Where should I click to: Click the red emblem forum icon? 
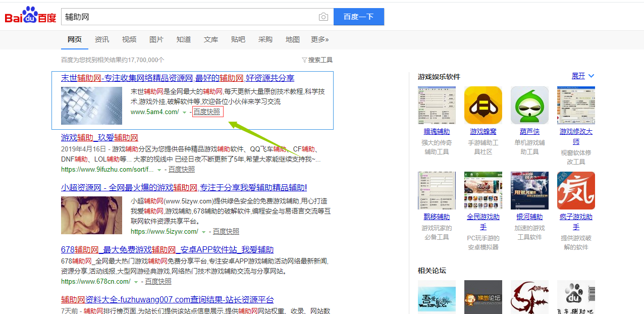point(529,297)
